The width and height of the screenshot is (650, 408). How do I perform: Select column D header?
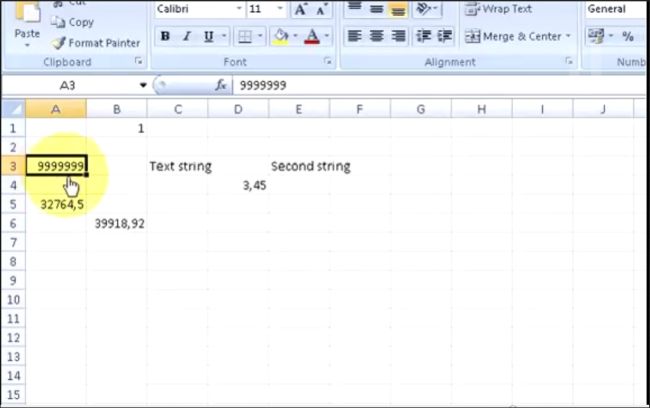(x=238, y=109)
